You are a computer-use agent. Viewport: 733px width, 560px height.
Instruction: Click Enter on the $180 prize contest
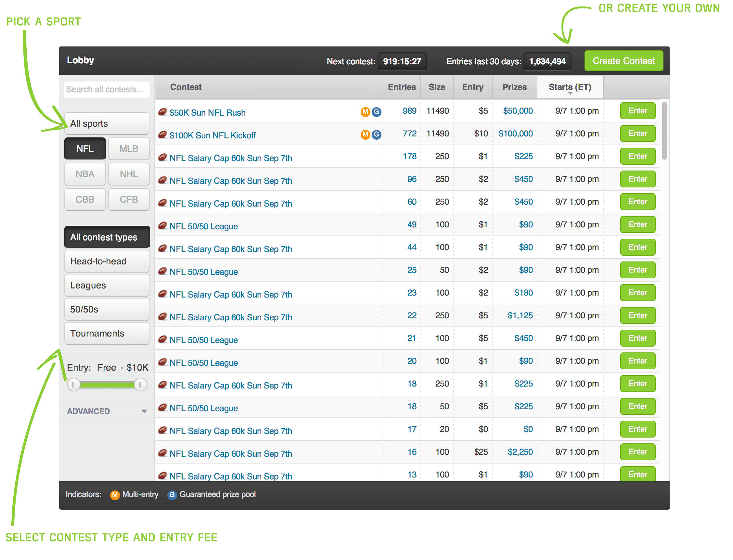[637, 293]
